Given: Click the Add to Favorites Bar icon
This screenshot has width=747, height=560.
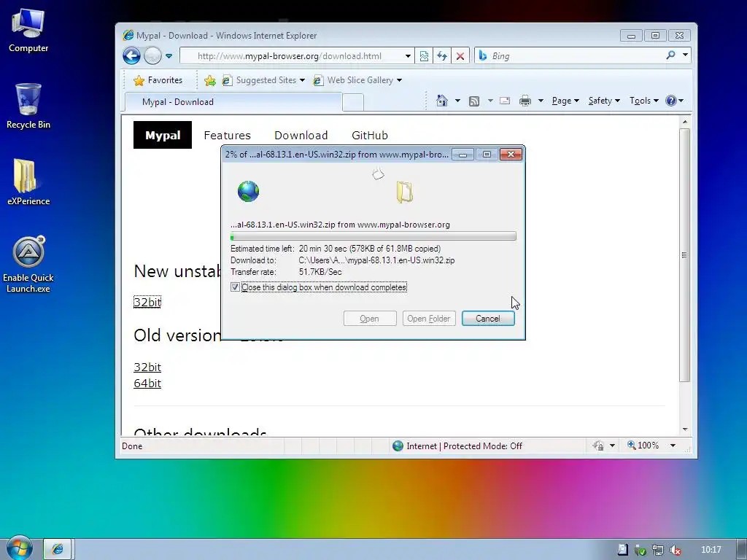Looking at the screenshot, I should 209,80.
